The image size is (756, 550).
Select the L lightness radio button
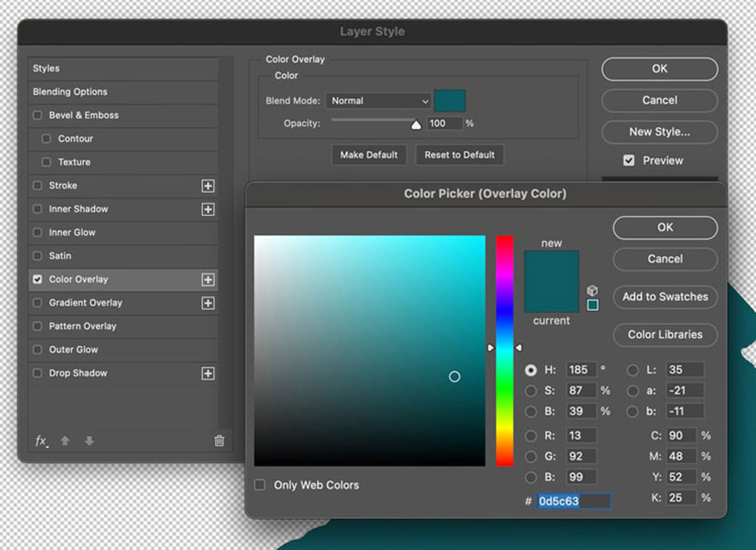coord(633,370)
